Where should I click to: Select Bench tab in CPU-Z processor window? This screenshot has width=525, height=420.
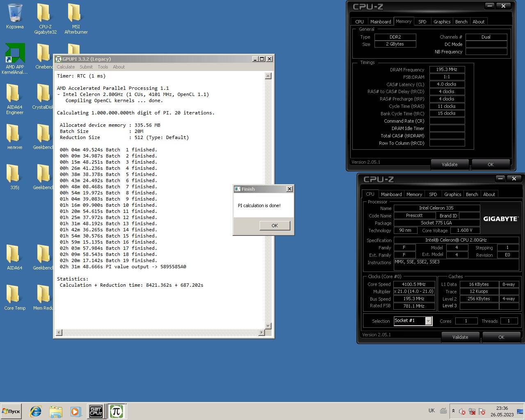point(472,194)
